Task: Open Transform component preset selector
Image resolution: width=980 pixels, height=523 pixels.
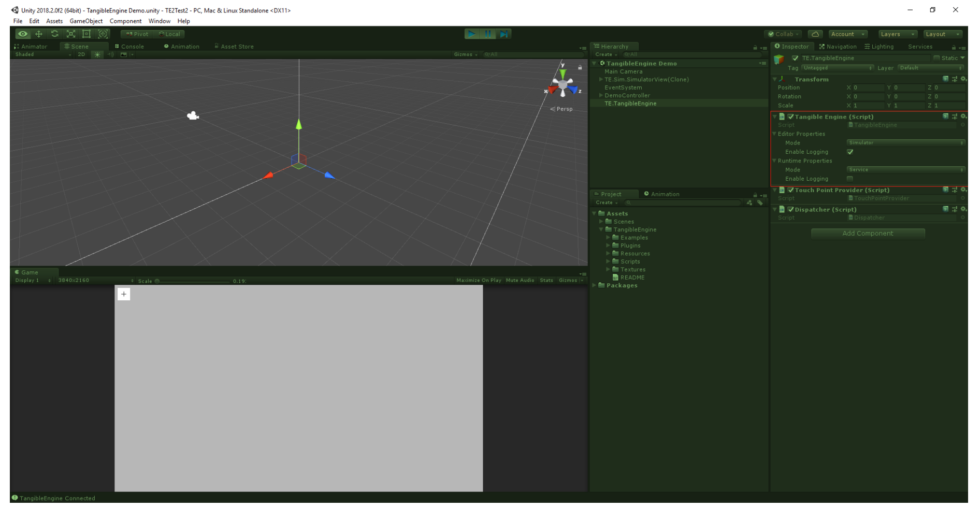Action: pos(955,79)
